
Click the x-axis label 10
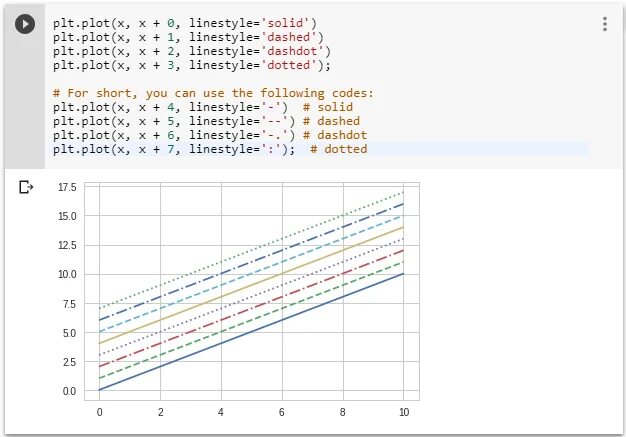point(404,412)
